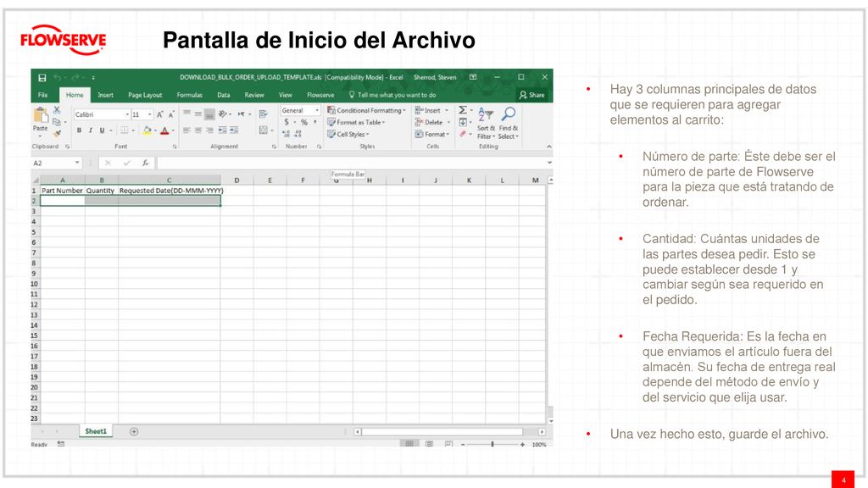The image size is (868, 488).
Task: Click the Decrease Font Size icon
Action: 171,114
